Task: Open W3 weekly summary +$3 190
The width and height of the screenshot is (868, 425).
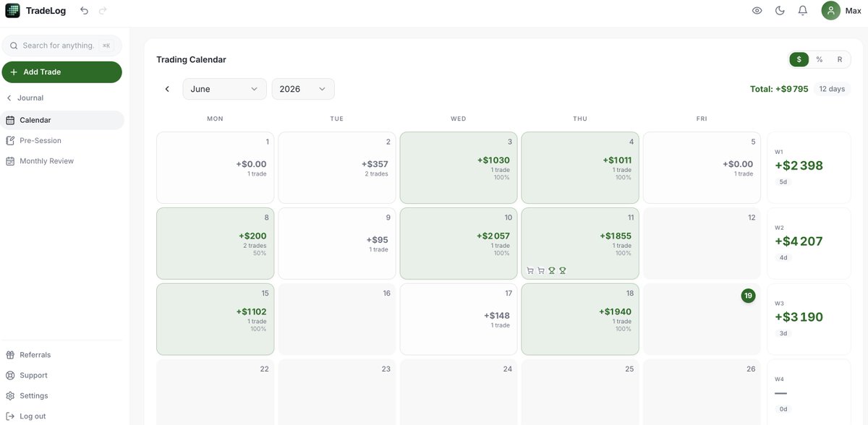Action: pos(809,319)
